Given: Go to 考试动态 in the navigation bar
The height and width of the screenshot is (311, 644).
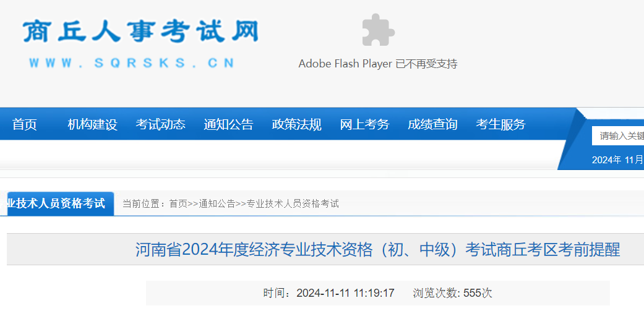Looking at the screenshot, I should [x=160, y=124].
